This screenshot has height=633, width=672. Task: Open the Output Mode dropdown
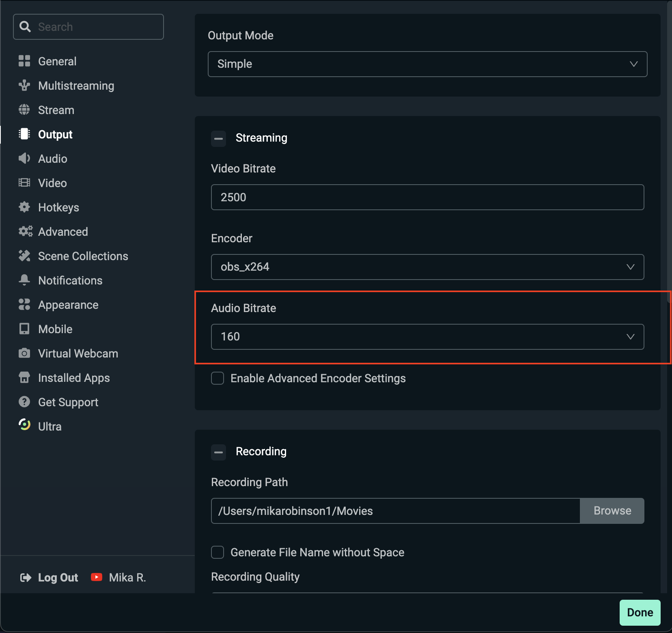click(x=427, y=64)
